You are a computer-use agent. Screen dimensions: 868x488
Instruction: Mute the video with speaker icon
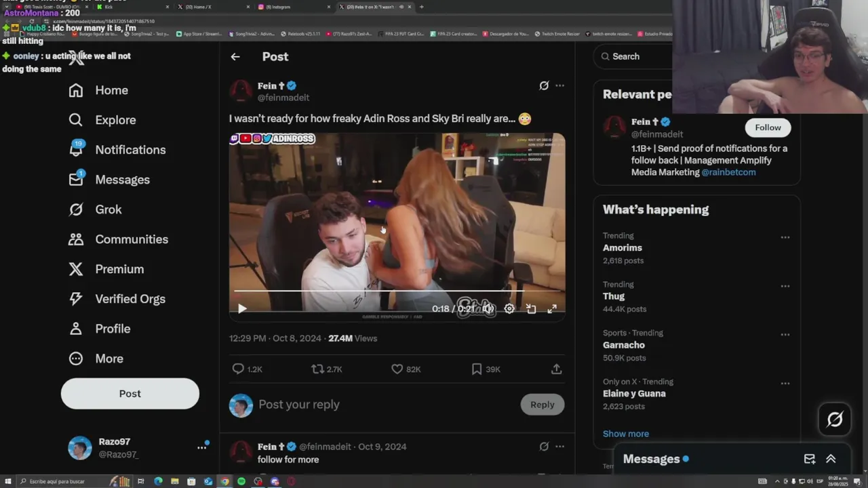(x=488, y=309)
